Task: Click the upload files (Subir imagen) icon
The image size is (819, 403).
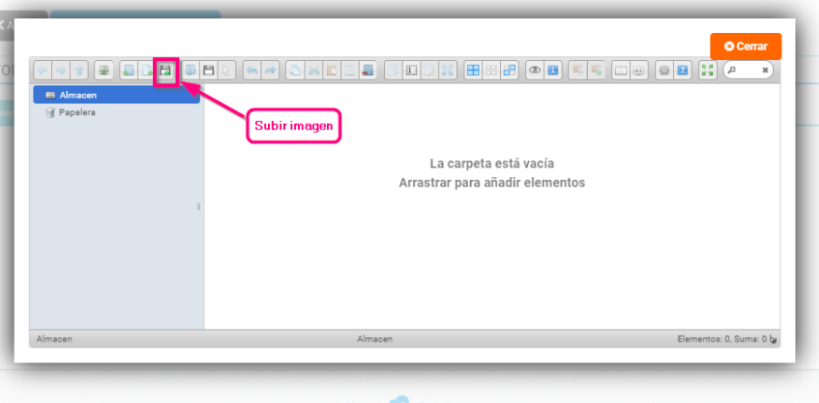Action: (x=166, y=70)
